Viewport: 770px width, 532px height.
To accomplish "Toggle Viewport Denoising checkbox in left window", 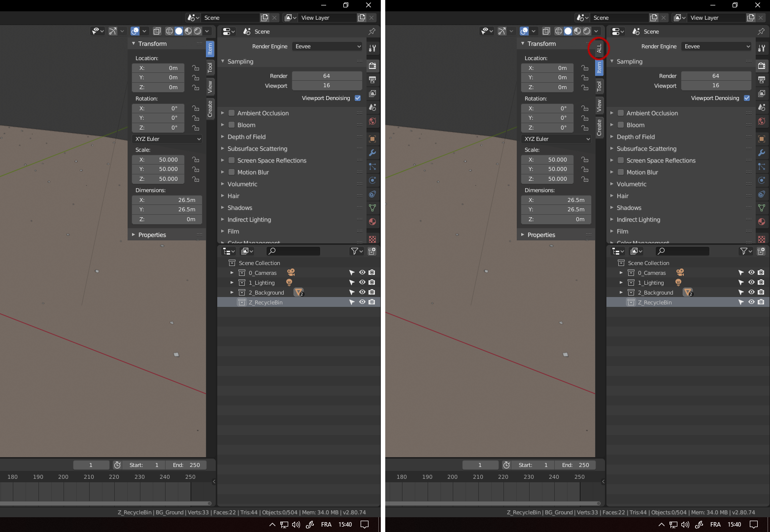I will coord(358,98).
